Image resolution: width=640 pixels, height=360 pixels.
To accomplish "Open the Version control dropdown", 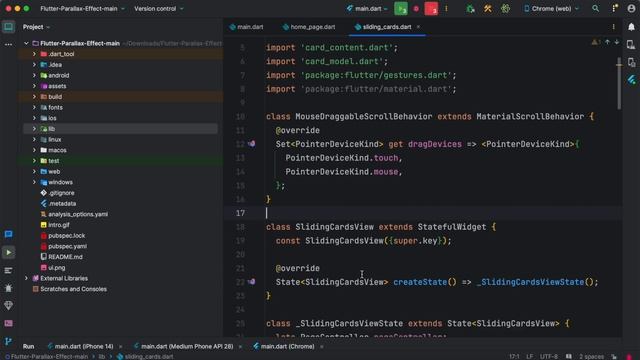I will pos(159,9).
